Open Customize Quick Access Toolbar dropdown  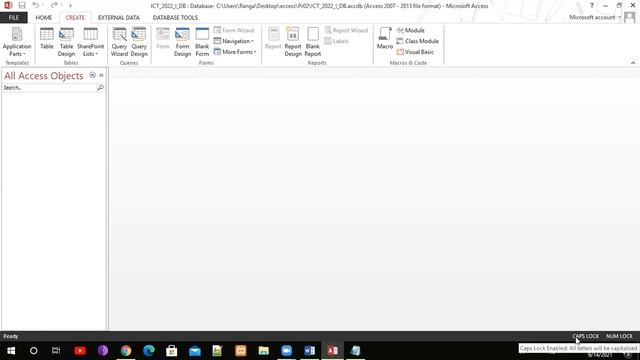pyautogui.click(x=70, y=6)
